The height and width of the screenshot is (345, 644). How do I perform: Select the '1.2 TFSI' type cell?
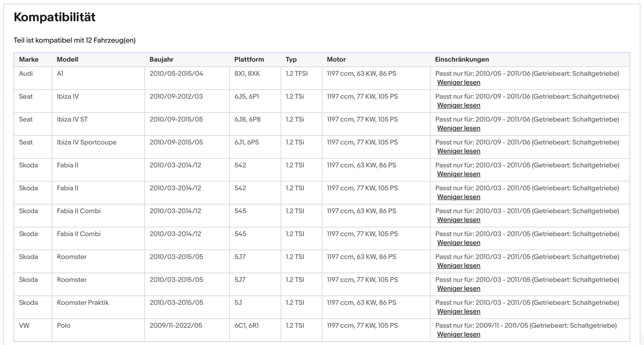coord(297,74)
